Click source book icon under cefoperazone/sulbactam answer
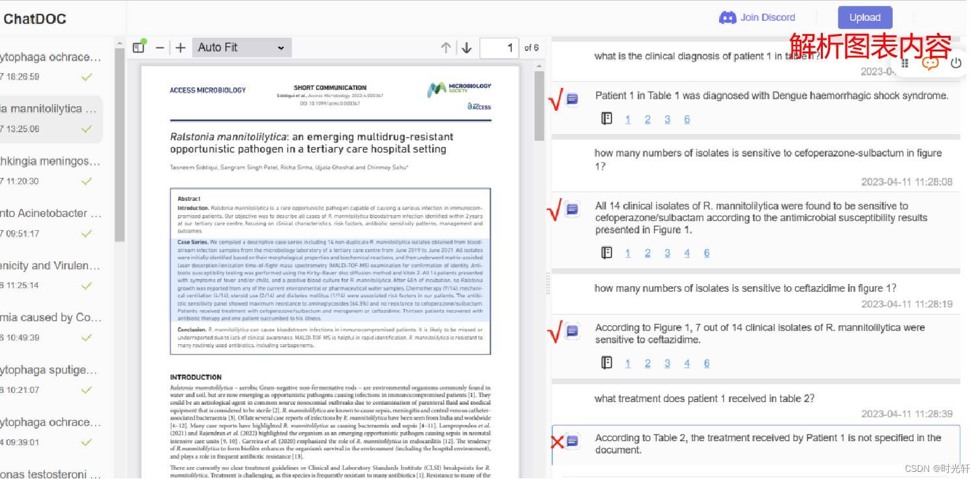The width and height of the screenshot is (980, 479). tap(607, 252)
